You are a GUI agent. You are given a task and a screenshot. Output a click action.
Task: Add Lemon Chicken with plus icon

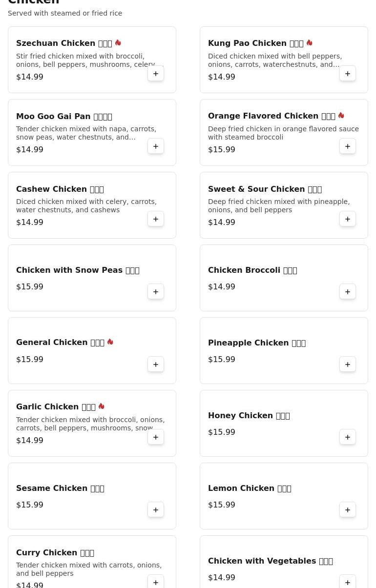(x=348, y=510)
